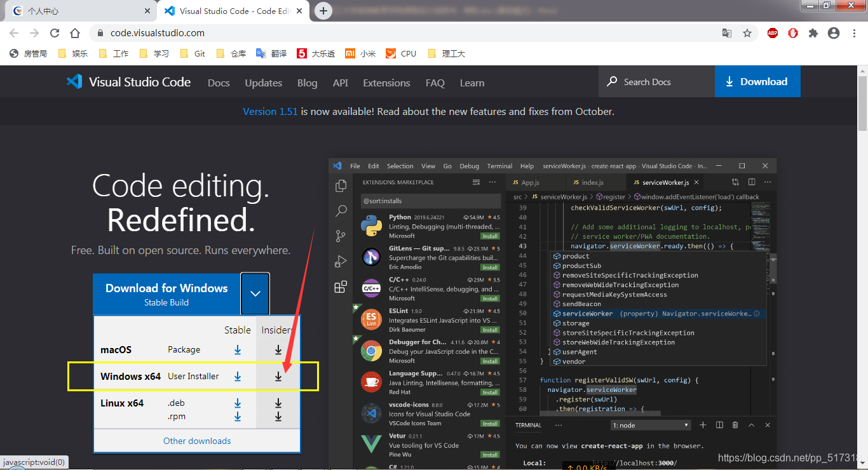Open the Learn navigation item
The image size is (868, 470).
coord(472,83)
